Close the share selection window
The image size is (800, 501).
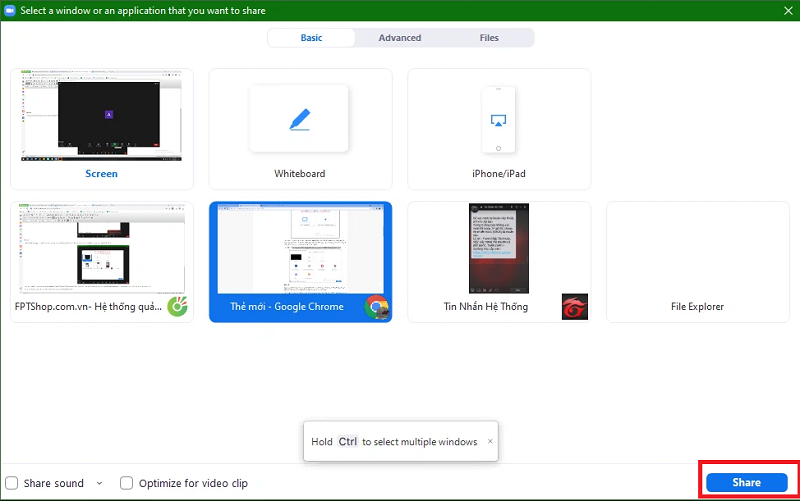tap(786, 10)
